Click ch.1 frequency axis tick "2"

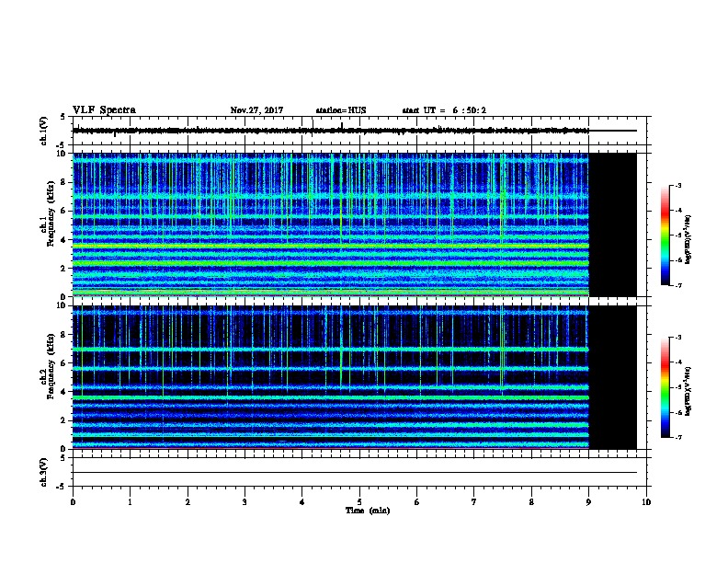pyautogui.click(x=63, y=268)
